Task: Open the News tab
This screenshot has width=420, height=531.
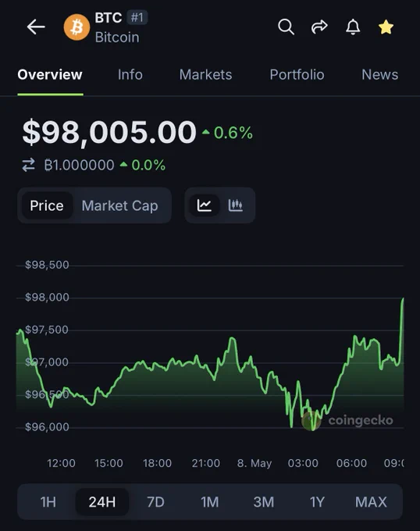Action: [379, 74]
